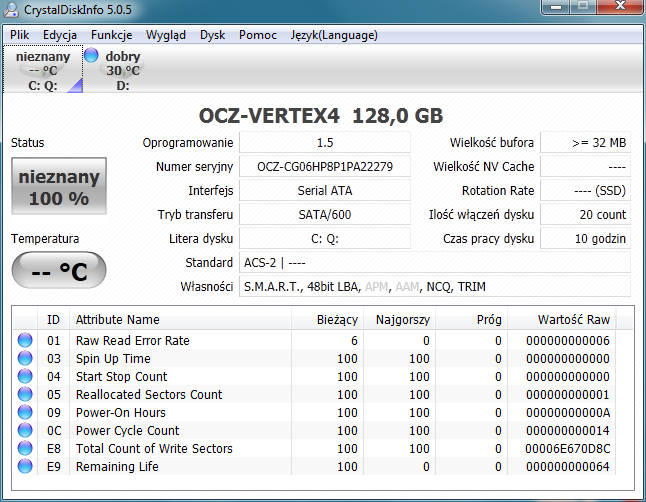Screen dimensions: 646x502
Task: Click the Interfejs field Serial ATA
Action: click(325, 190)
